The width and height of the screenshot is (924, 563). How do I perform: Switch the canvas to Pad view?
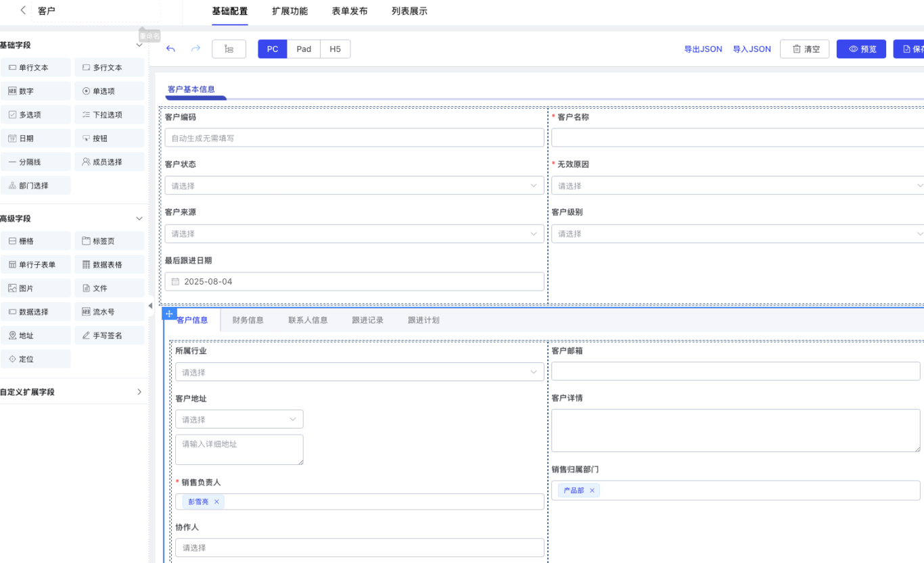pyautogui.click(x=304, y=49)
